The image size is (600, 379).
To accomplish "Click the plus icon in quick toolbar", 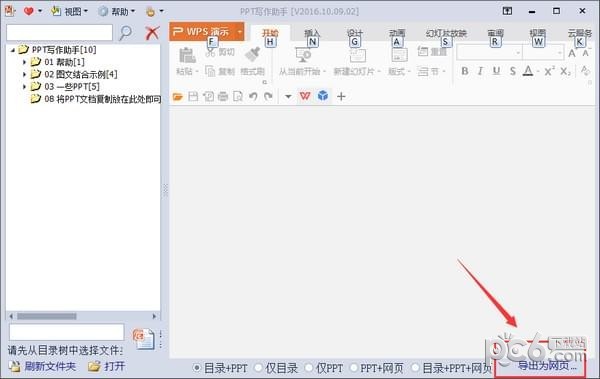I will click(341, 96).
